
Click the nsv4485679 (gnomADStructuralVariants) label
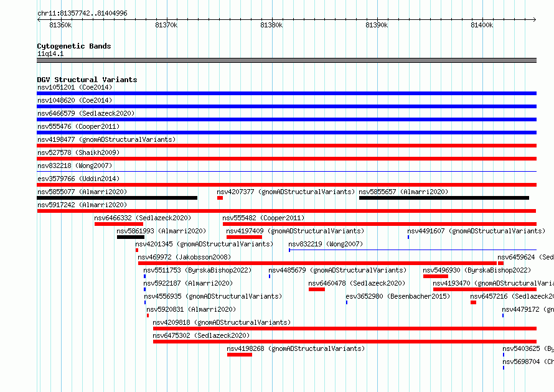[x=337, y=270]
